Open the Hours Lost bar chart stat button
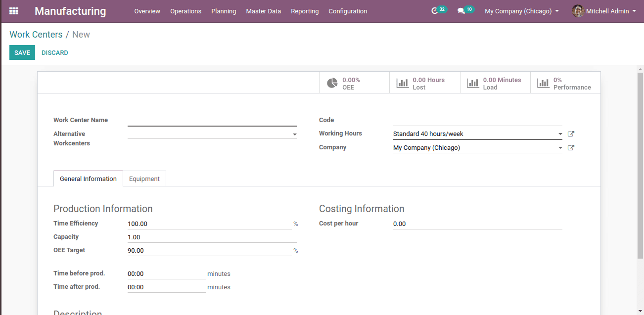Image resolution: width=644 pixels, height=315 pixels. pyautogui.click(x=424, y=83)
